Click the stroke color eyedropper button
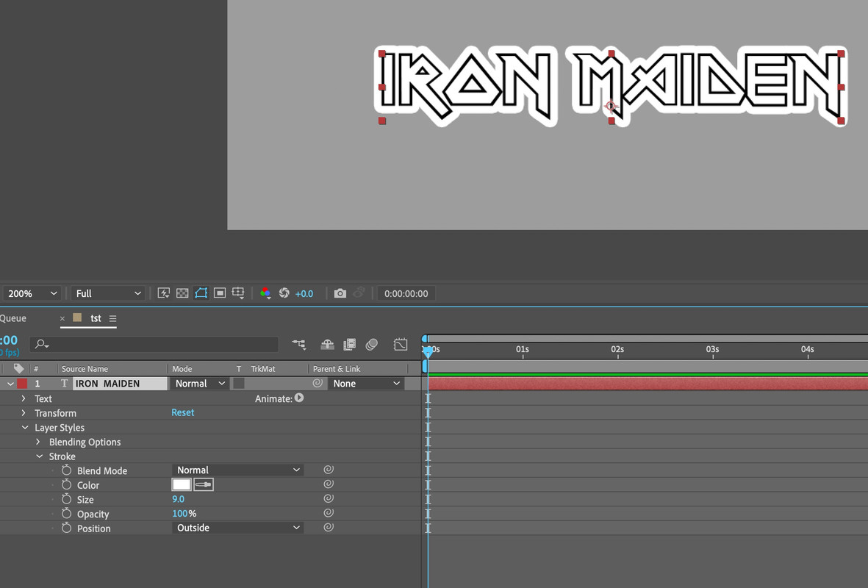 point(204,484)
